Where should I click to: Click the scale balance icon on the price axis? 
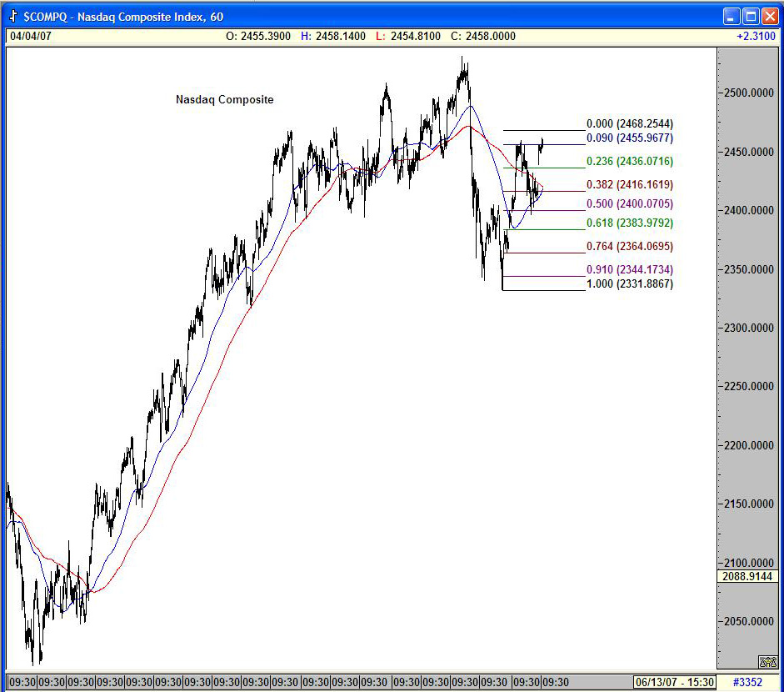767,662
